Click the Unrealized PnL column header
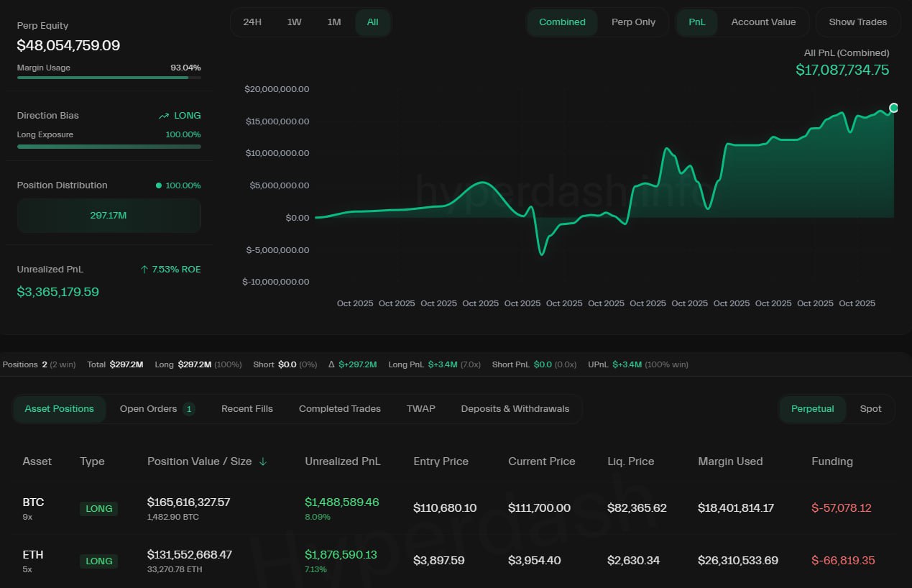 [342, 461]
